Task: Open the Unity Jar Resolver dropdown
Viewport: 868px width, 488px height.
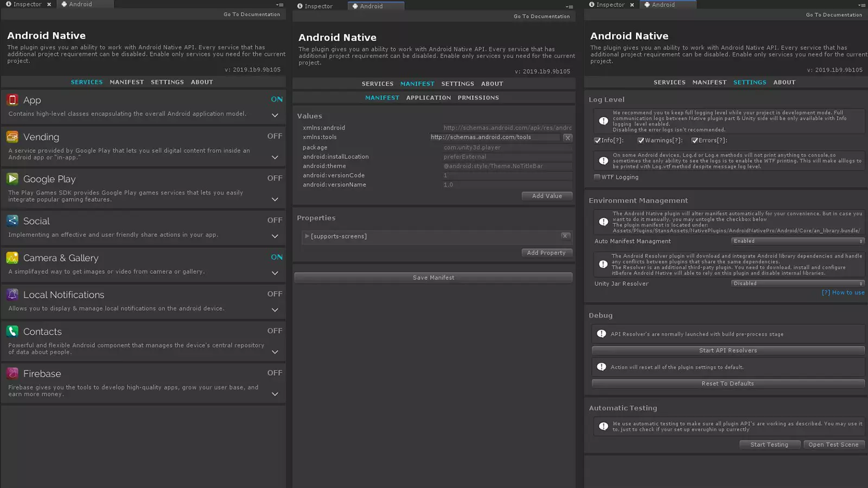Action: (x=797, y=284)
